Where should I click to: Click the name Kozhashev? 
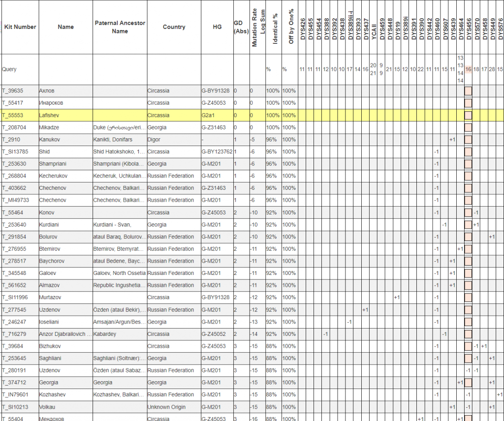click(x=52, y=394)
